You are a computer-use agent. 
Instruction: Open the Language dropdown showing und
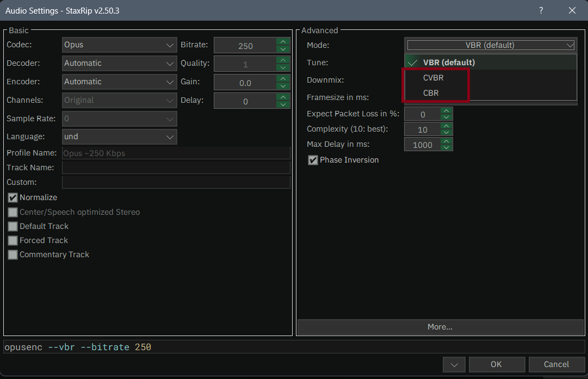[x=119, y=137]
